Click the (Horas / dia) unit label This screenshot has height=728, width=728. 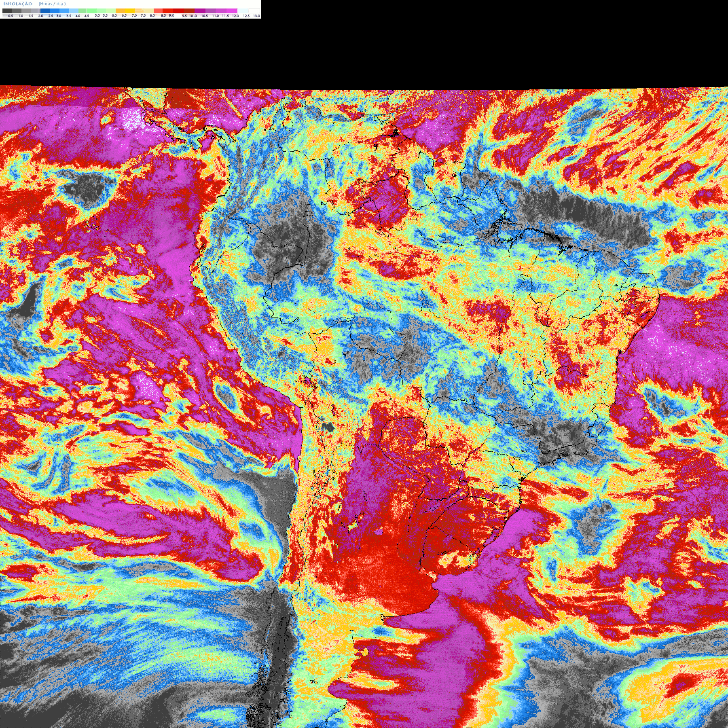(52, 4)
